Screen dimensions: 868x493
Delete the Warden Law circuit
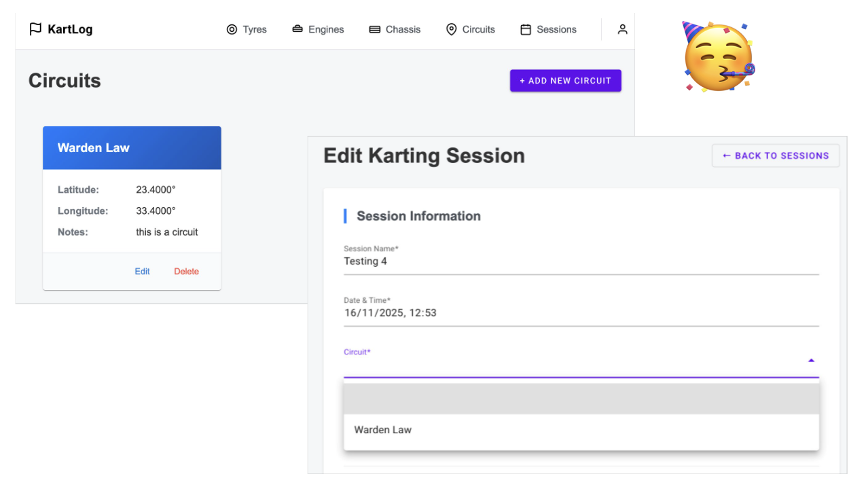186,272
